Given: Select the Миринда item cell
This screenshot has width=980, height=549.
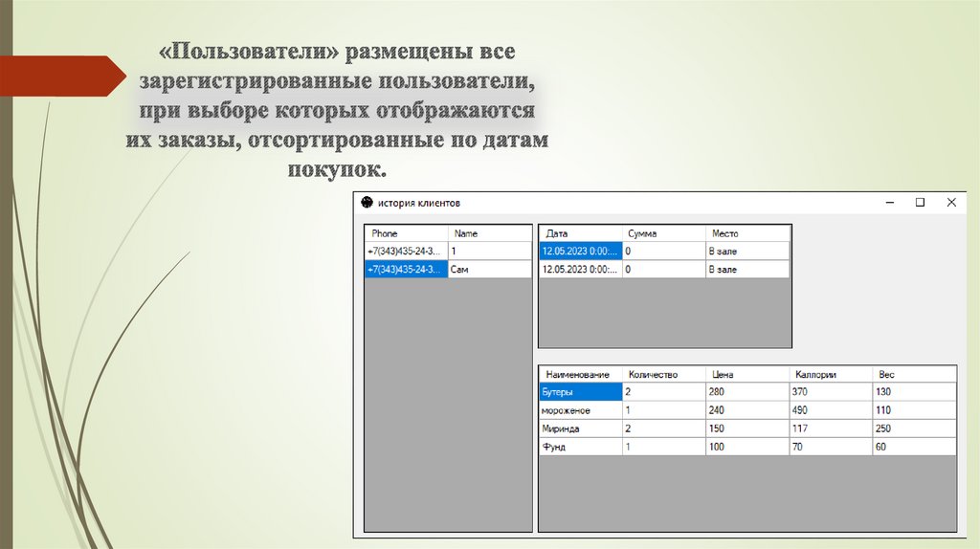Looking at the screenshot, I should tap(581, 428).
